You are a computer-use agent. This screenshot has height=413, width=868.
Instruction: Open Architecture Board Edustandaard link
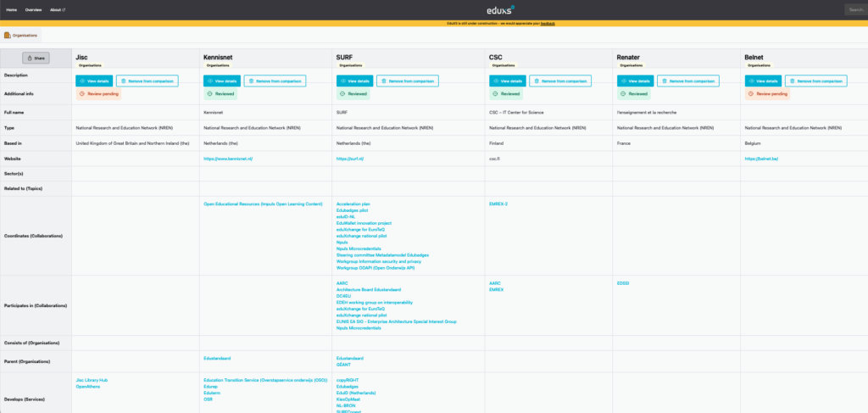(x=368, y=289)
